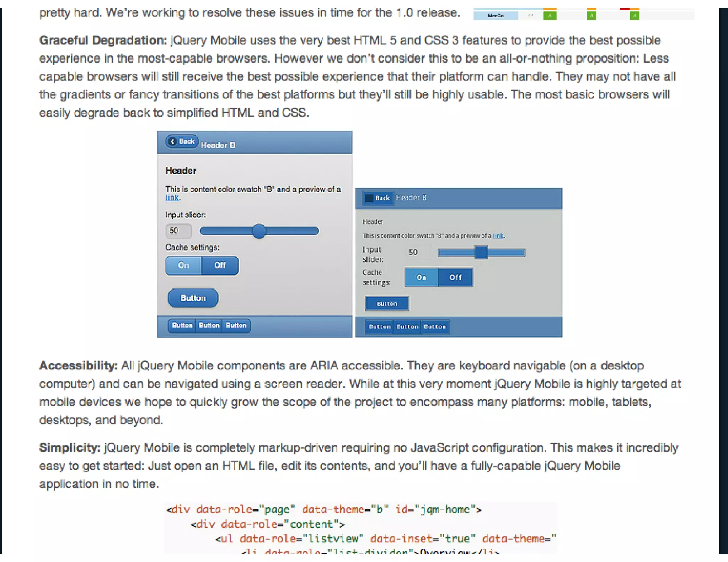
Task: Click the square icon on degraded Back button
Action: tap(369, 198)
